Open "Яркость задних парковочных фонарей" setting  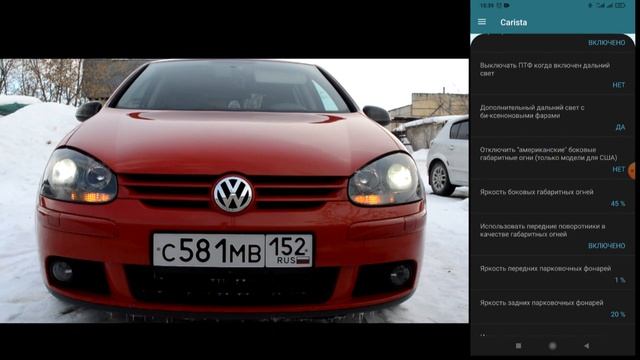pyautogui.click(x=553, y=308)
